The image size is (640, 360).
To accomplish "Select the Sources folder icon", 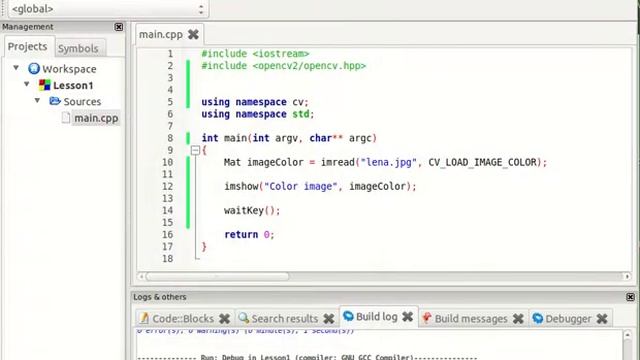I will pos(55,101).
